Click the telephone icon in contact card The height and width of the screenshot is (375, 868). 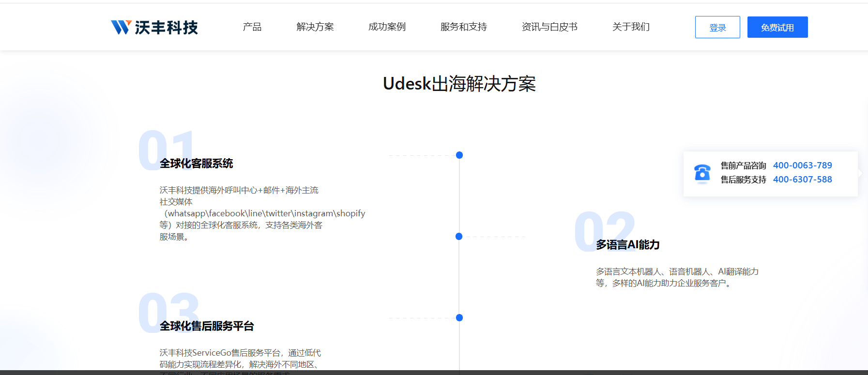(x=702, y=174)
